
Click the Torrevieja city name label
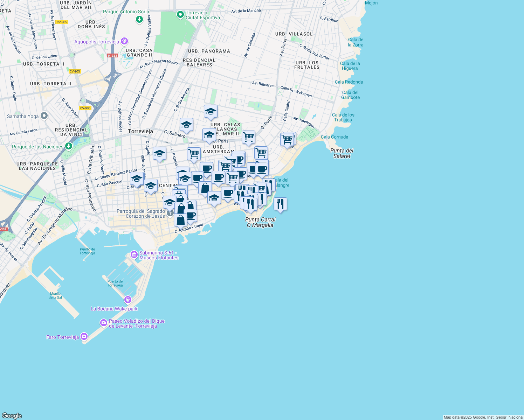coord(140,131)
